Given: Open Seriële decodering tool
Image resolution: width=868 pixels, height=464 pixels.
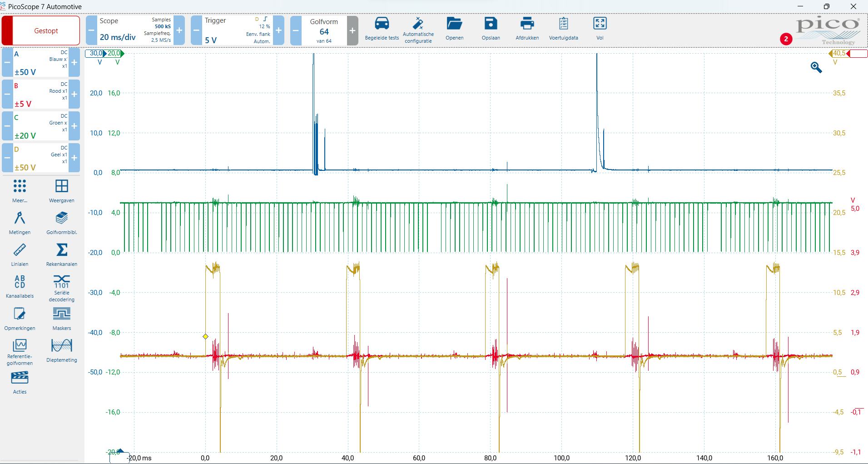Looking at the screenshot, I should (62, 282).
